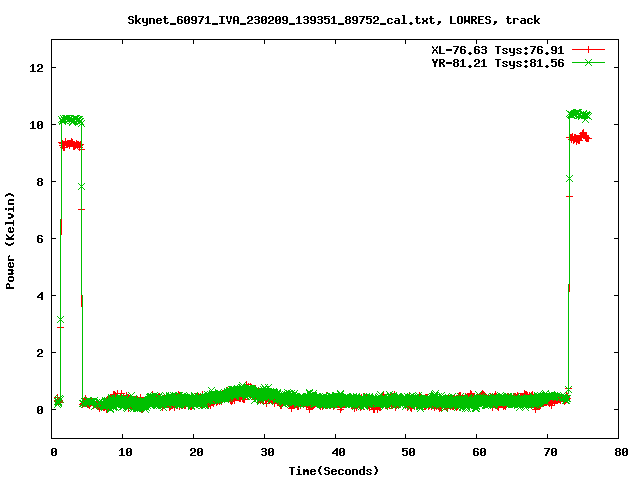Click the isolated marker near 8 Kelvin at 72 seconds

click(569, 179)
